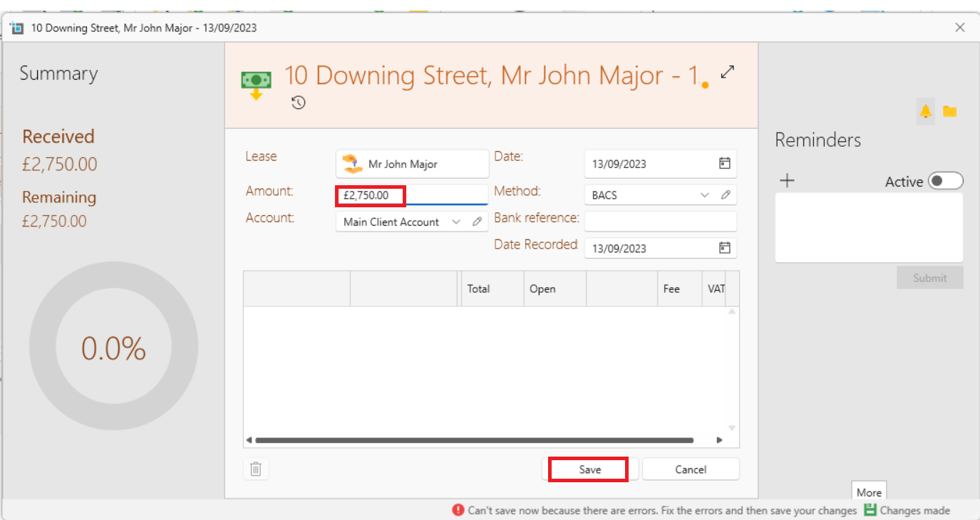Screen dimensions: 980x520
Task: Click the table's scroll down arrow
Action: (732, 427)
